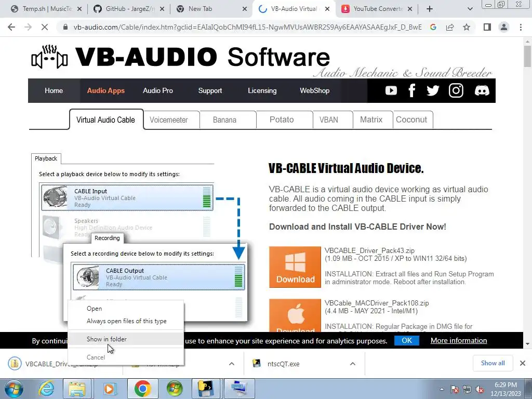Screen dimensions: 532x399
Task: Open VB-Audio Facebook page icon
Action: coord(411,90)
